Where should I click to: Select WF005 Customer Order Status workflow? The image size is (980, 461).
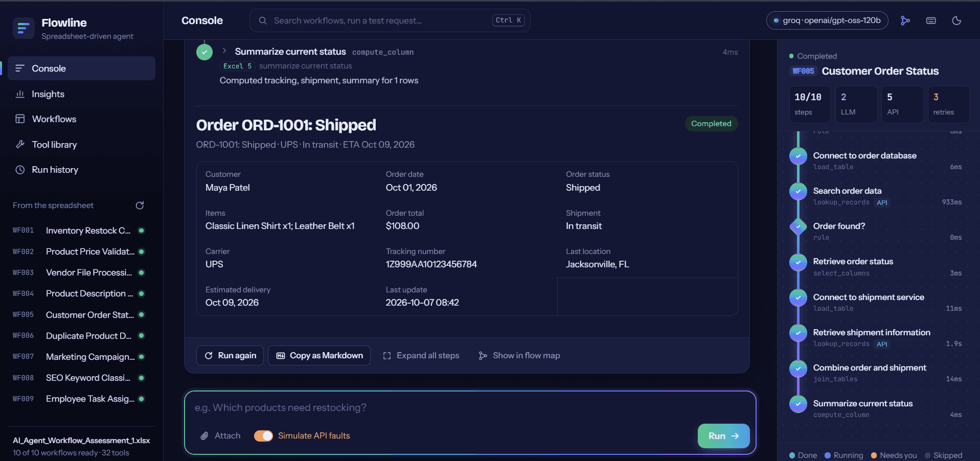79,315
